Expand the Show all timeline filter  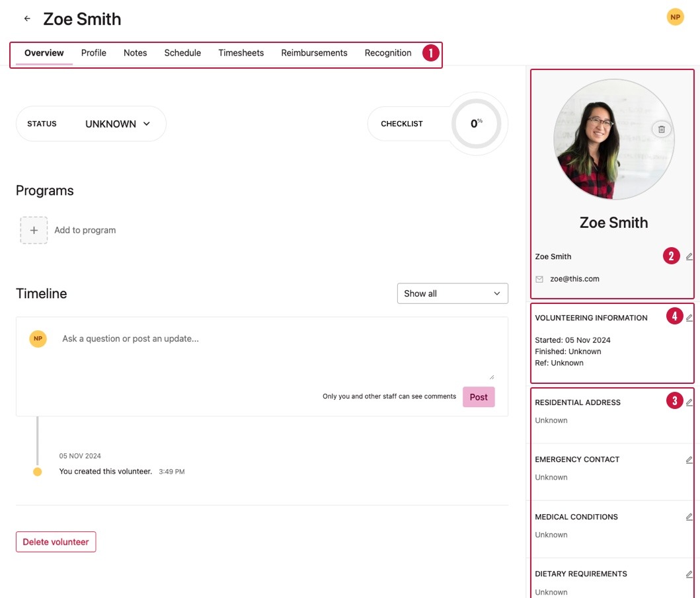click(452, 293)
